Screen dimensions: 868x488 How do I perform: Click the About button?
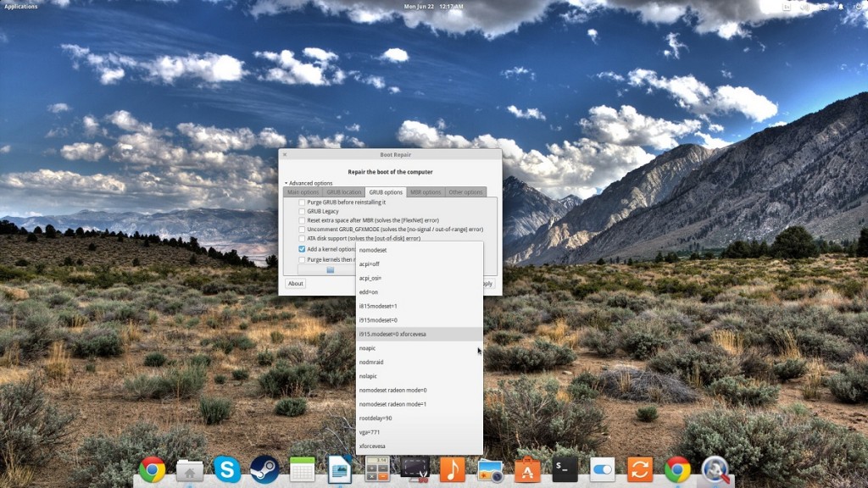(295, 284)
